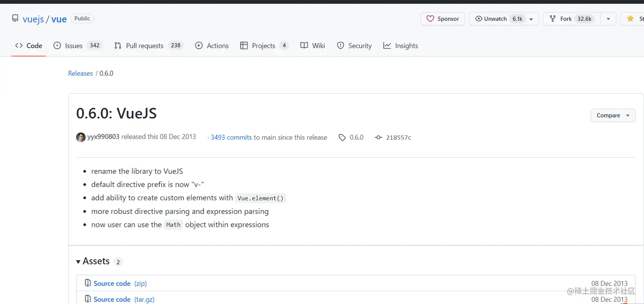This screenshot has width=644, height=304.
Task: Collapse the Assets section
Action: point(93,261)
